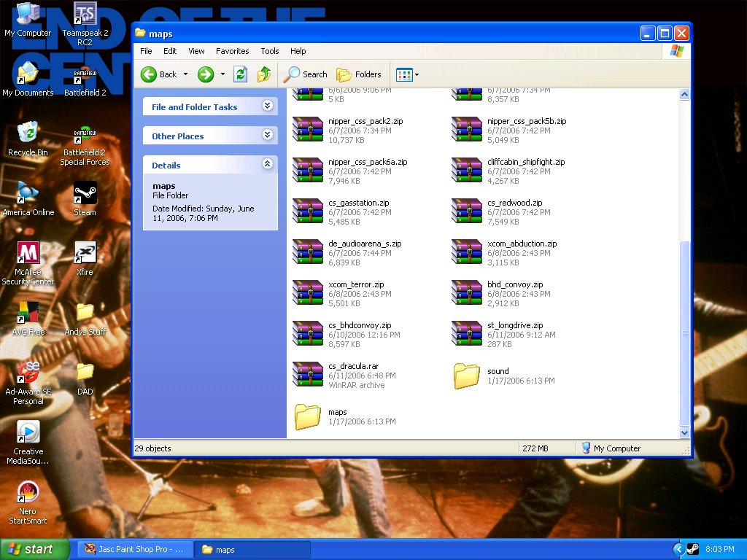Open the Favorites menu
Image resolution: width=747 pixels, height=560 pixels.
pyautogui.click(x=232, y=51)
